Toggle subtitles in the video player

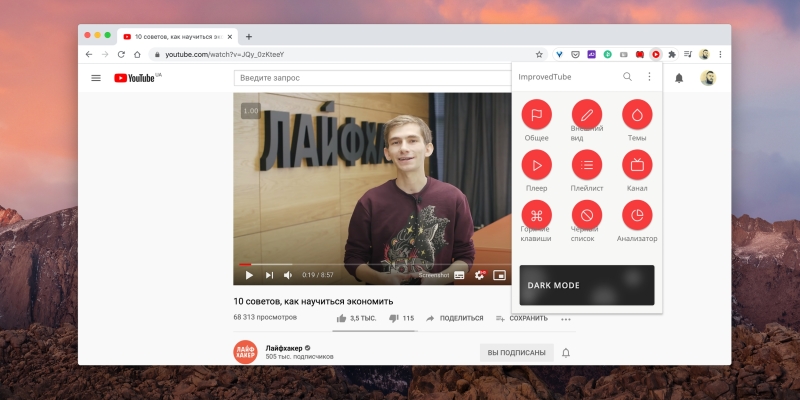click(459, 275)
